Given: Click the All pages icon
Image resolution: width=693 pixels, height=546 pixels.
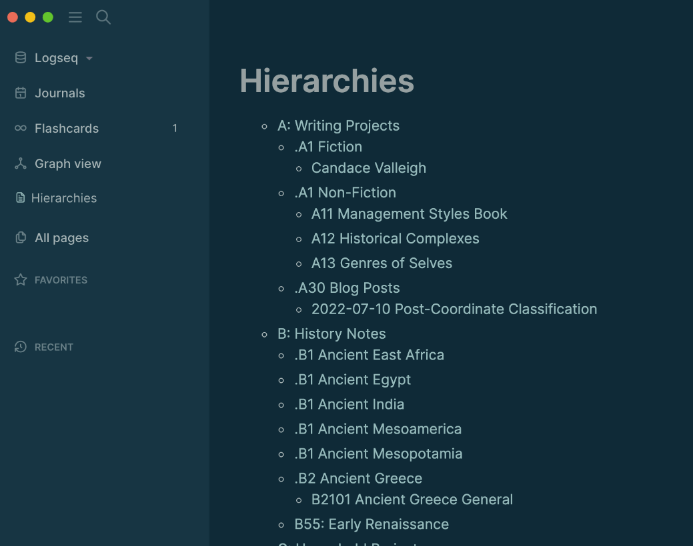Looking at the screenshot, I should click(20, 238).
